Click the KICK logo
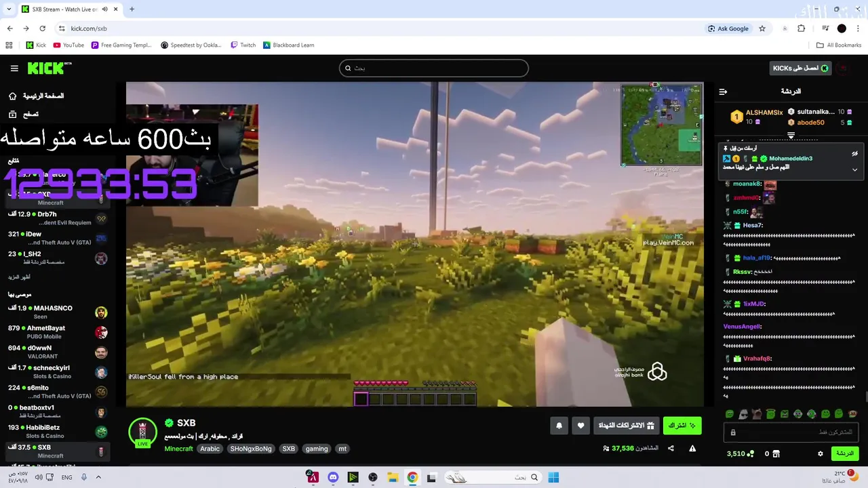This screenshot has width=868, height=488. point(49,68)
